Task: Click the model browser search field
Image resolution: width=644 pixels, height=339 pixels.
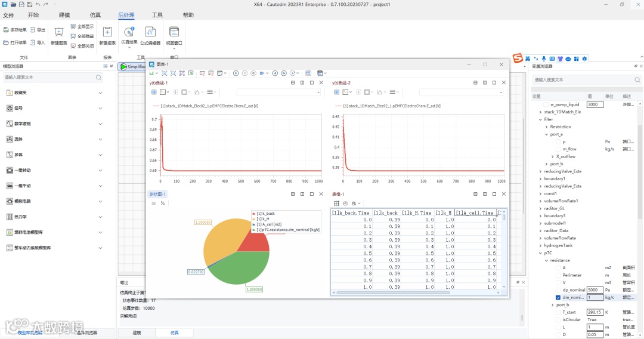Action: pyautogui.click(x=52, y=77)
